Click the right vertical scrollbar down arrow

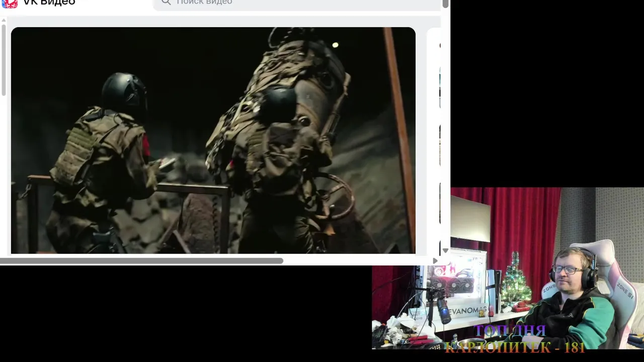(x=445, y=250)
